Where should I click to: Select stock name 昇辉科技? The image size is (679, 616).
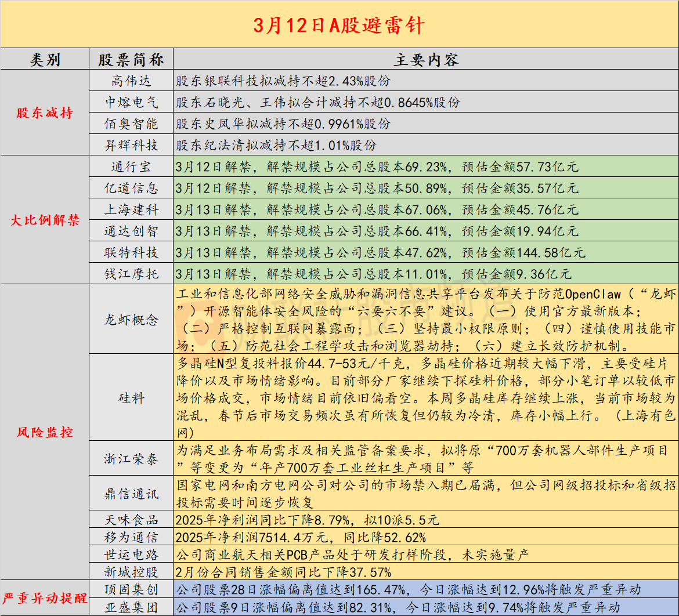131,145
